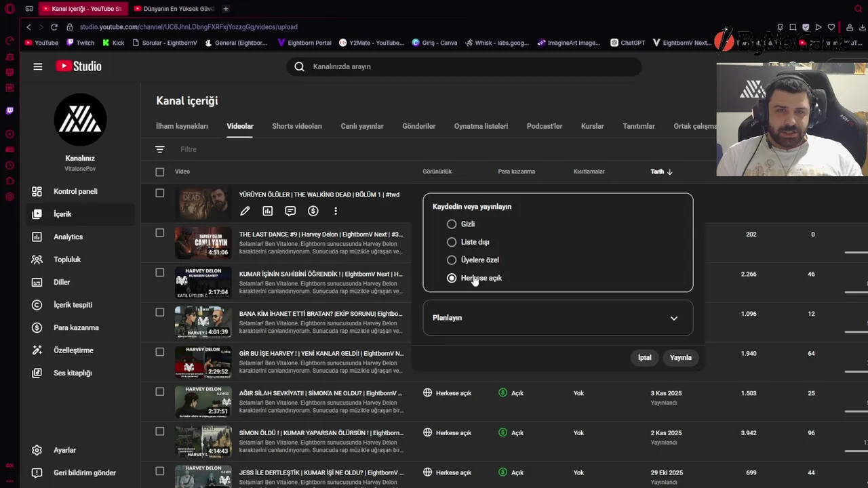Screen dimensions: 868x488
Task: Switch to Tanıtımlar tab
Action: [x=639, y=126]
